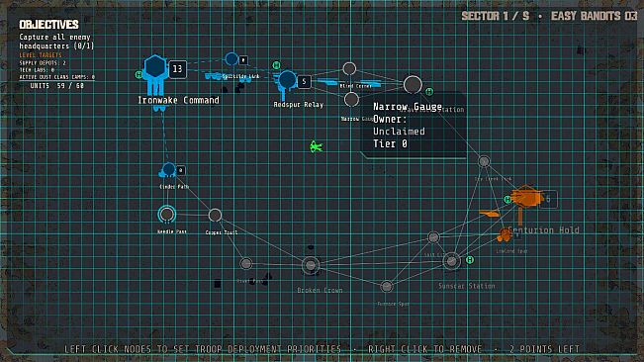This screenshot has height=362, width=644.
Task: Click the "SECTOR 1 / S" header text
Action: pyautogui.click(x=496, y=16)
